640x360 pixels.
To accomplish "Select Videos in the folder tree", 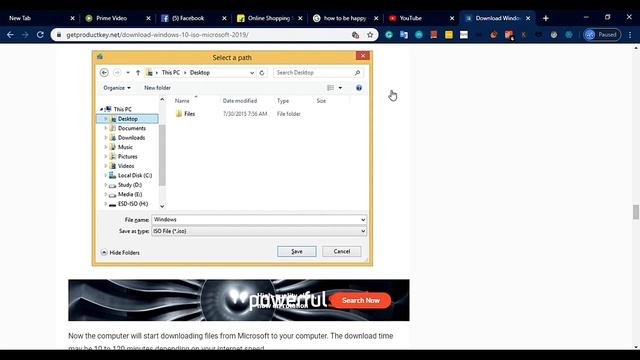I will (126, 166).
